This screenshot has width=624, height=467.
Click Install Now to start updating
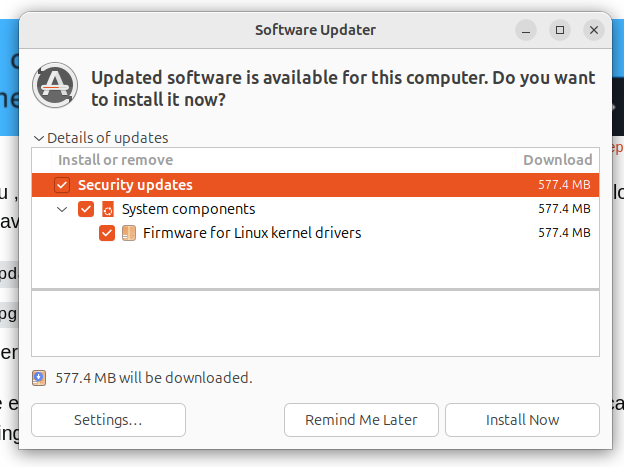pyautogui.click(x=522, y=420)
